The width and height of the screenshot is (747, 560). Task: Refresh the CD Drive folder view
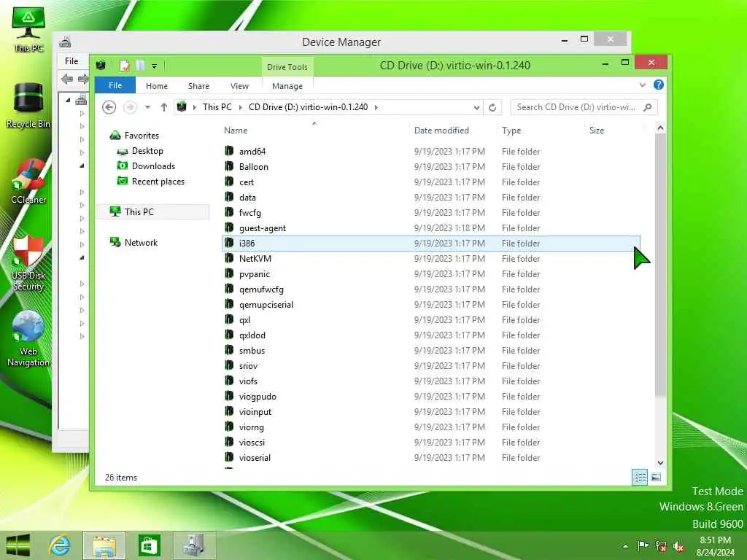coord(492,107)
